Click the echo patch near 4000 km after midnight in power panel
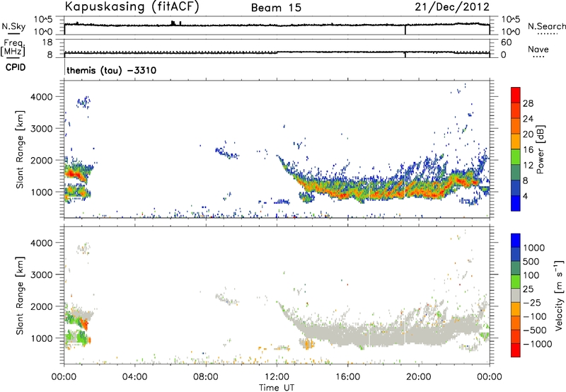Image resolution: width=566 pixels, height=392 pixels. pyautogui.click(x=83, y=102)
